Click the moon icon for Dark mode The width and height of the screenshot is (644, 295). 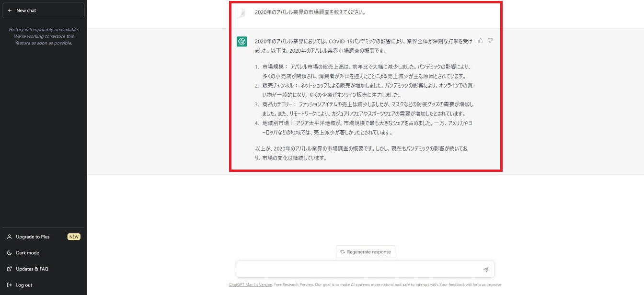point(10,253)
